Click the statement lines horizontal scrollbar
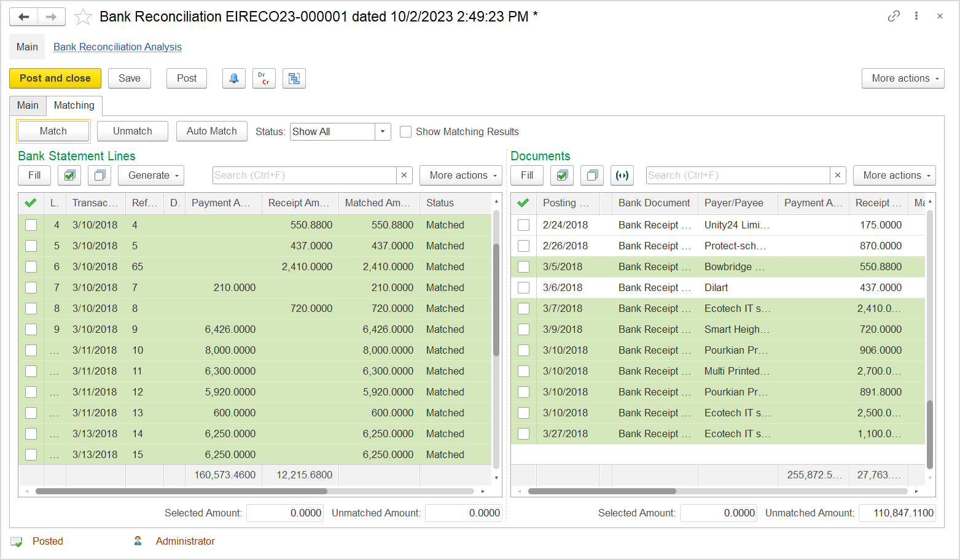The width and height of the screenshot is (960, 560). pos(181,491)
